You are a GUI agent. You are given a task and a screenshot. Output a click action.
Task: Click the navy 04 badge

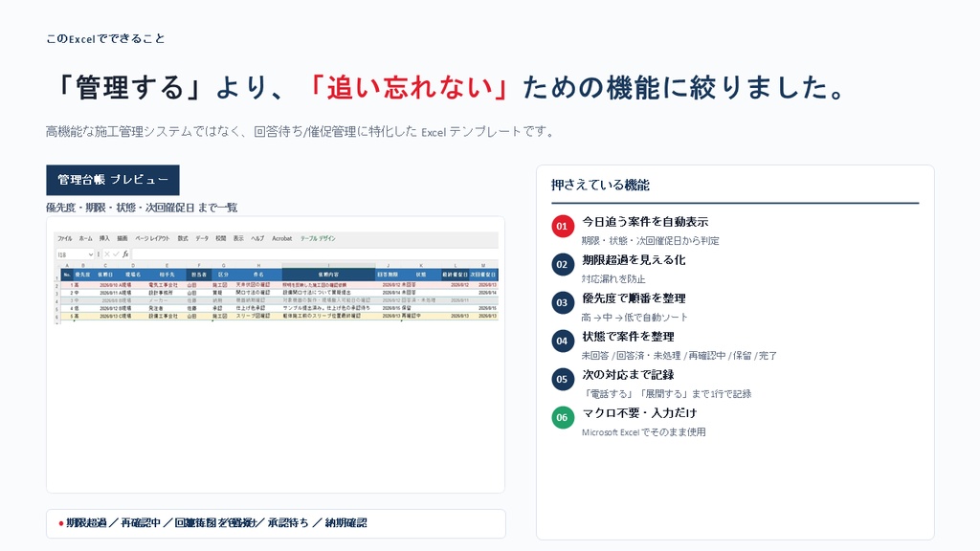click(x=562, y=341)
